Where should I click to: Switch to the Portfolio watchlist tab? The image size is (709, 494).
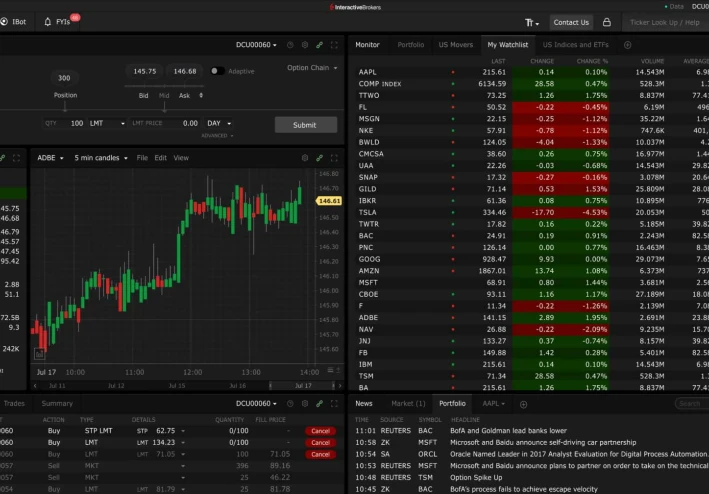coord(411,45)
